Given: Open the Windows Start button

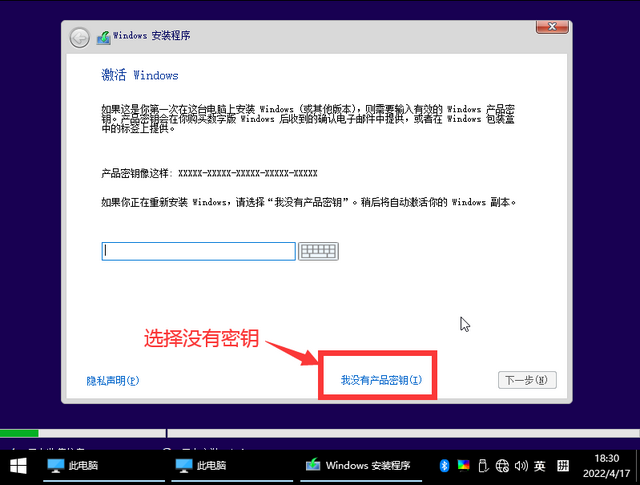Looking at the screenshot, I should tap(18, 466).
